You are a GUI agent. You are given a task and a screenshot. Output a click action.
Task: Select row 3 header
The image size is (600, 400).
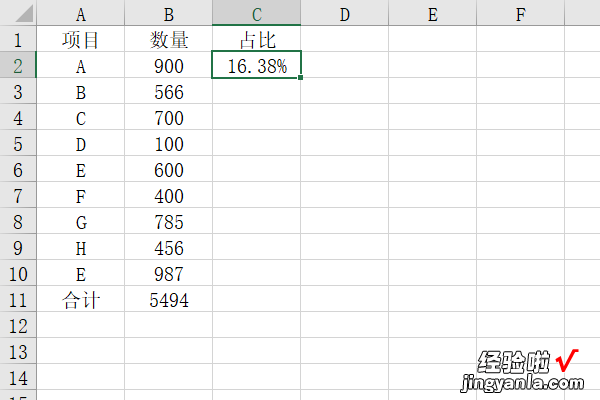[18, 91]
